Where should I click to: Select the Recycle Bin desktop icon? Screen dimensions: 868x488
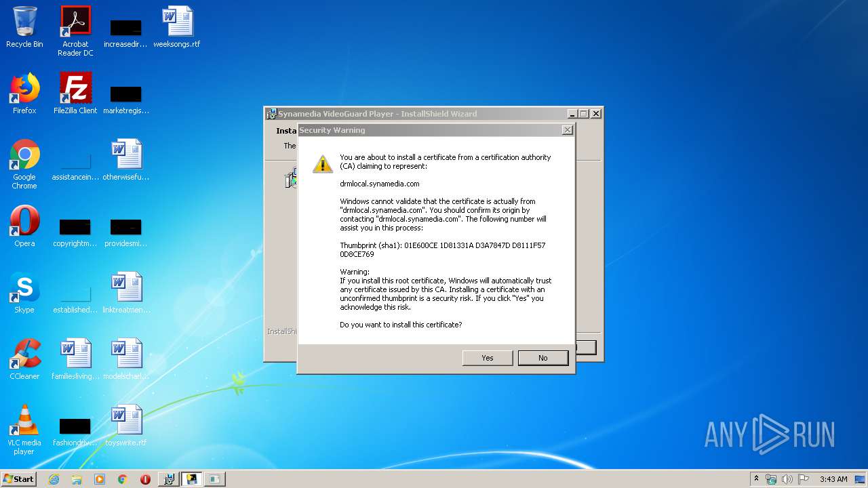pos(24,27)
